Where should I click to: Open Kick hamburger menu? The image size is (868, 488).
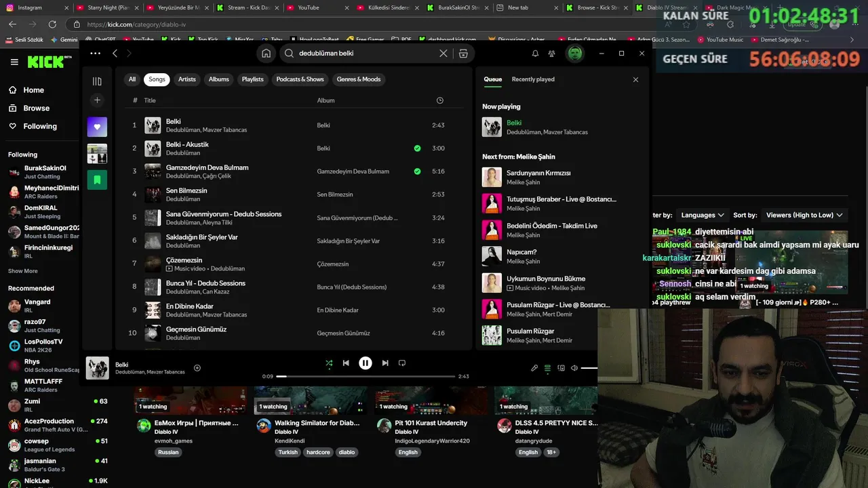coord(14,62)
